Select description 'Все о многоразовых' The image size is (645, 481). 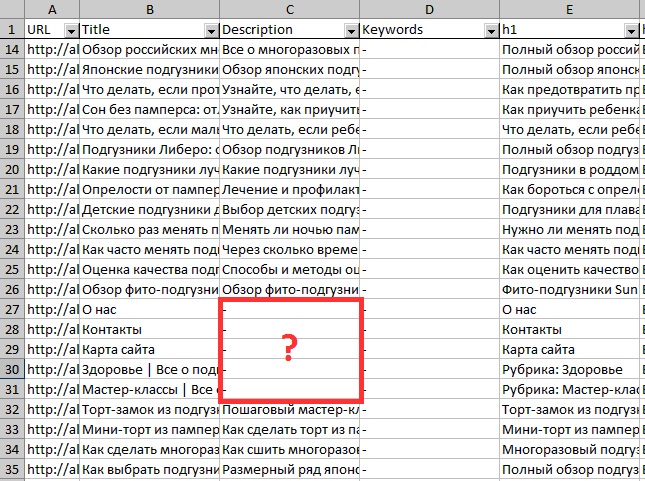click(290, 50)
